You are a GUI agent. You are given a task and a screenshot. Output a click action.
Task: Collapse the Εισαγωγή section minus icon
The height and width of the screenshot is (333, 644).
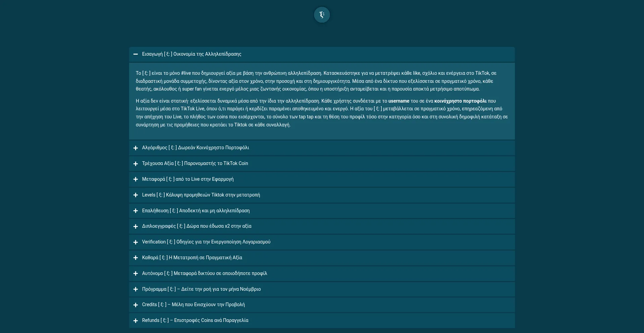(x=136, y=54)
